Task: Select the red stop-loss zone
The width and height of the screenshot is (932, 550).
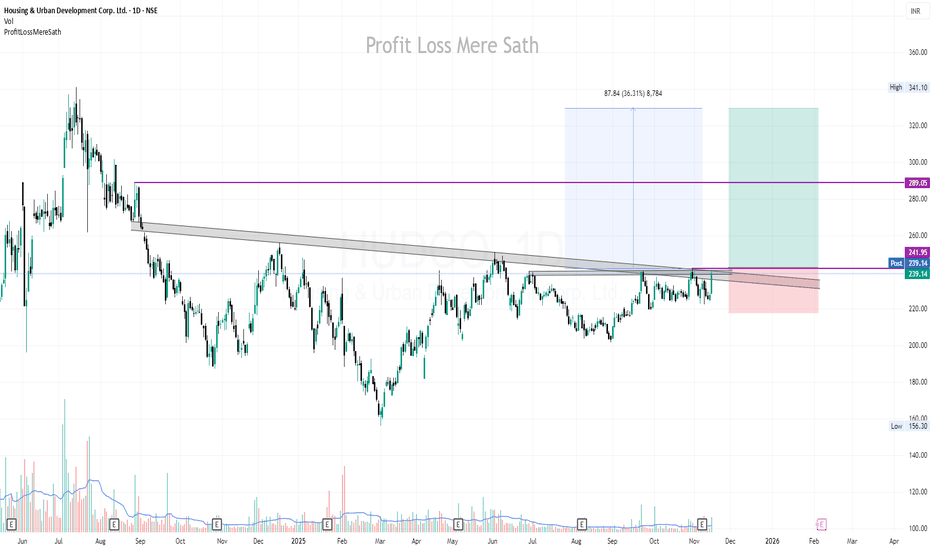Action: point(773,291)
